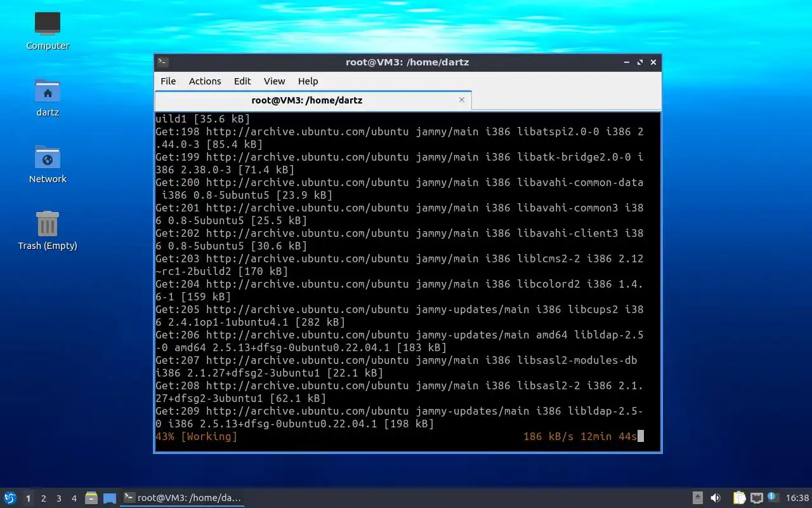Minimize the terminal window
812x508 pixels.
click(x=627, y=62)
